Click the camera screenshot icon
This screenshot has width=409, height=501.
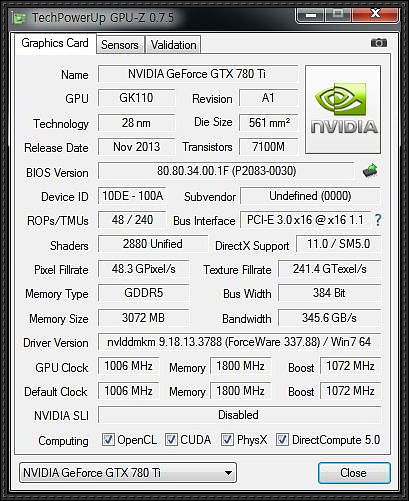click(379, 43)
